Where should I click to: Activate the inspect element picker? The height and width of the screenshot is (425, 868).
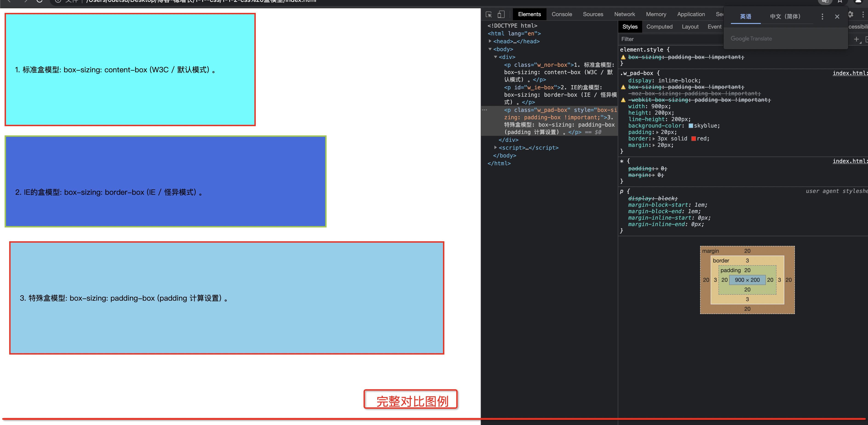tap(489, 14)
